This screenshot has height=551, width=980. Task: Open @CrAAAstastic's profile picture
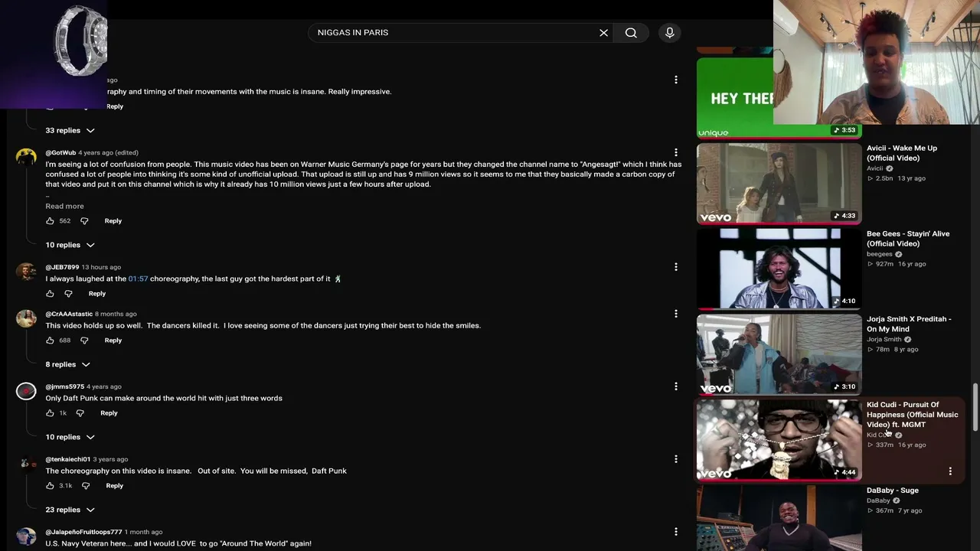(26, 319)
